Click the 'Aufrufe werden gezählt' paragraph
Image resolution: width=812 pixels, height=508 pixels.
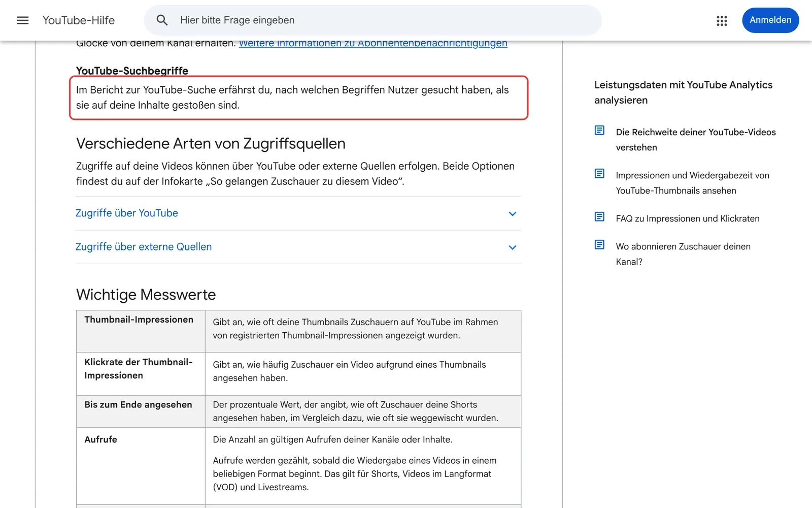pyautogui.click(x=355, y=474)
